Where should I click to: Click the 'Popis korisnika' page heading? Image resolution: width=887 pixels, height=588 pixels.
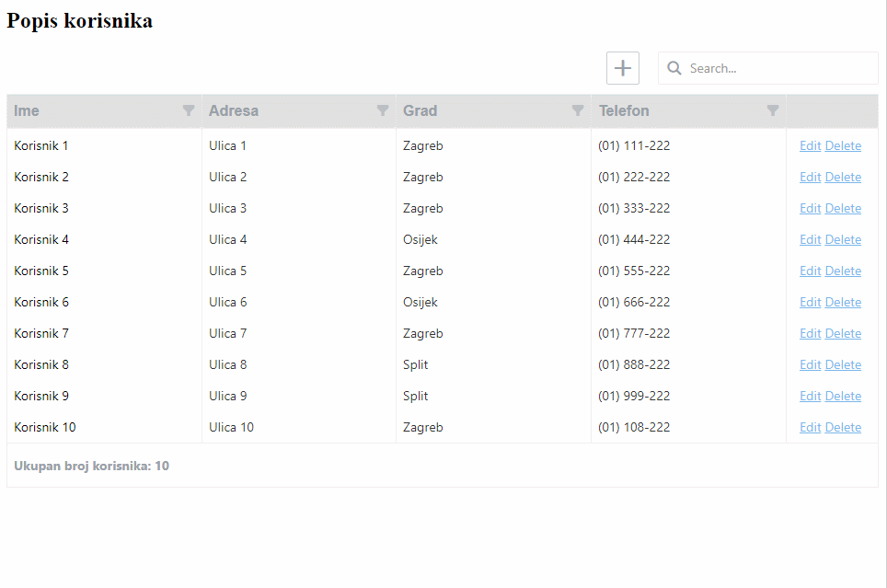coord(80,21)
